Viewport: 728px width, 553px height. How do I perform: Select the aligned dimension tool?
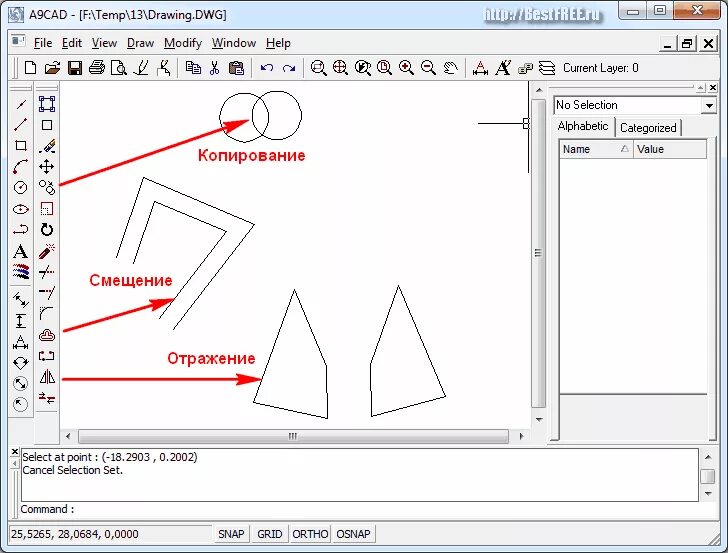[x=20, y=300]
